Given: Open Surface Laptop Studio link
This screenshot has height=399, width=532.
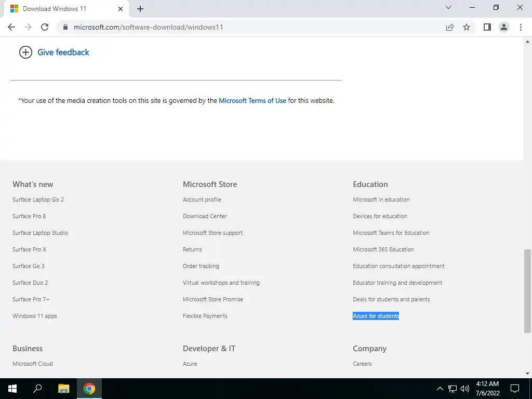Looking at the screenshot, I should point(40,233).
